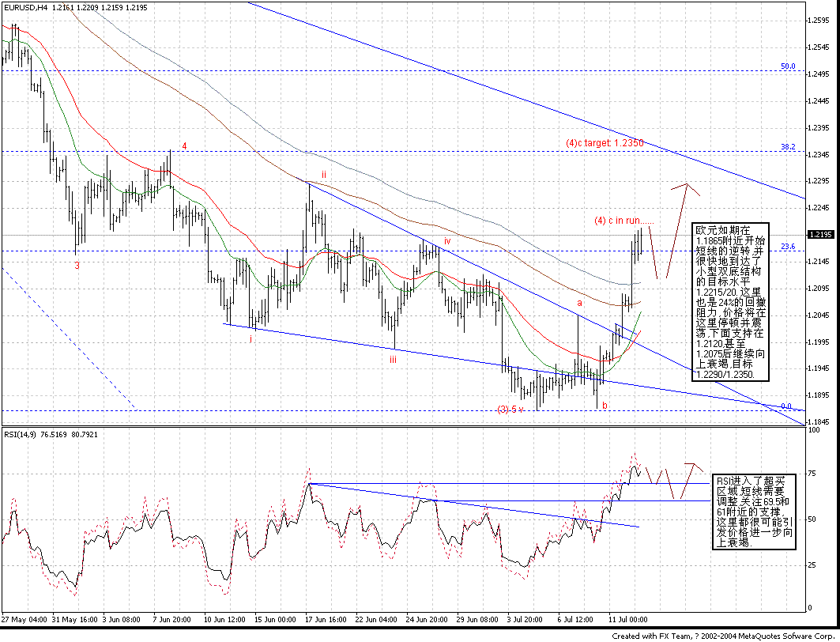
Task: Select the red wave label 'iv'
Action: (x=447, y=241)
